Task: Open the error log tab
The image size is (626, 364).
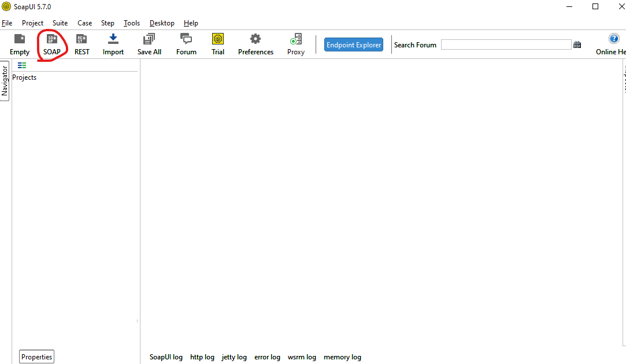Action: pyautogui.click(x=267, y=357)
